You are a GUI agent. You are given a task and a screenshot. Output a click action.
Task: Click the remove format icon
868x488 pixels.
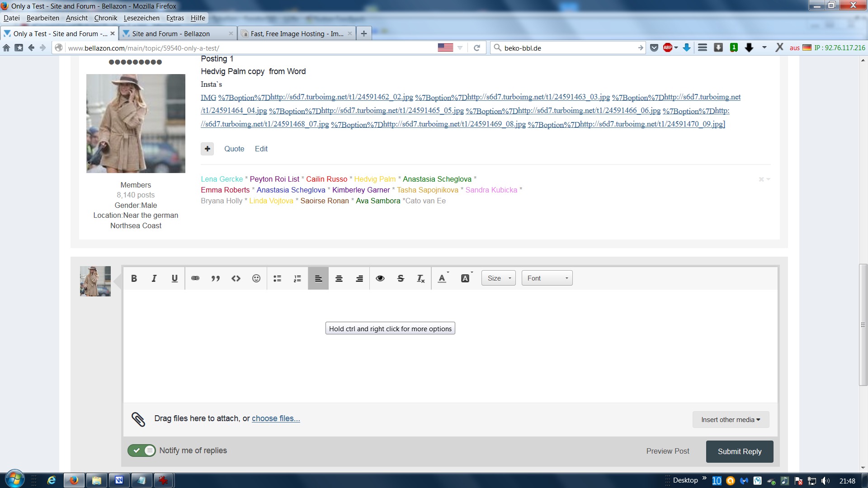(420, 278)
